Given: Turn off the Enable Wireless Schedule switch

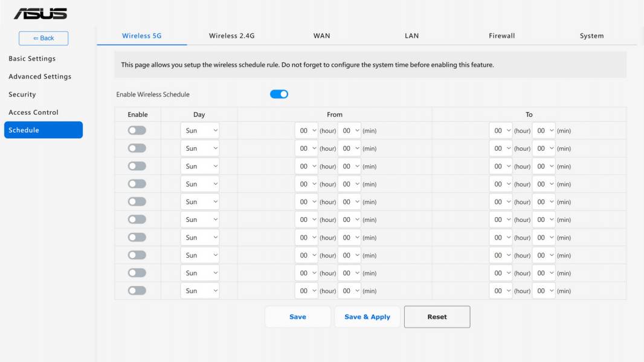Looking at the screenshot, I should [279, 94].
